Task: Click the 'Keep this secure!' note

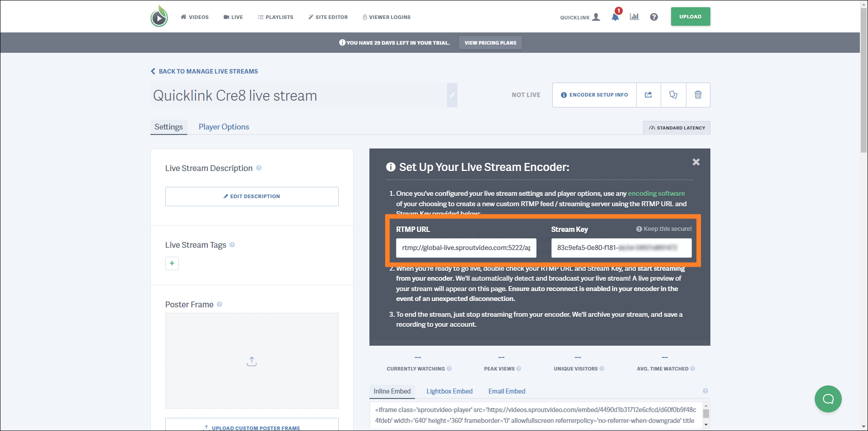Action: pyautogui.click(x=664, y=229)
